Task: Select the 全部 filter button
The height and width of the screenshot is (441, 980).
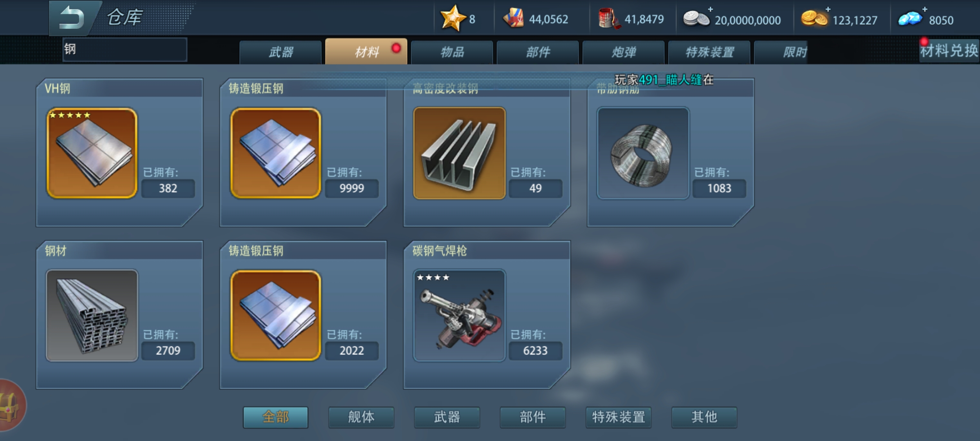Action: click(276, 417)
